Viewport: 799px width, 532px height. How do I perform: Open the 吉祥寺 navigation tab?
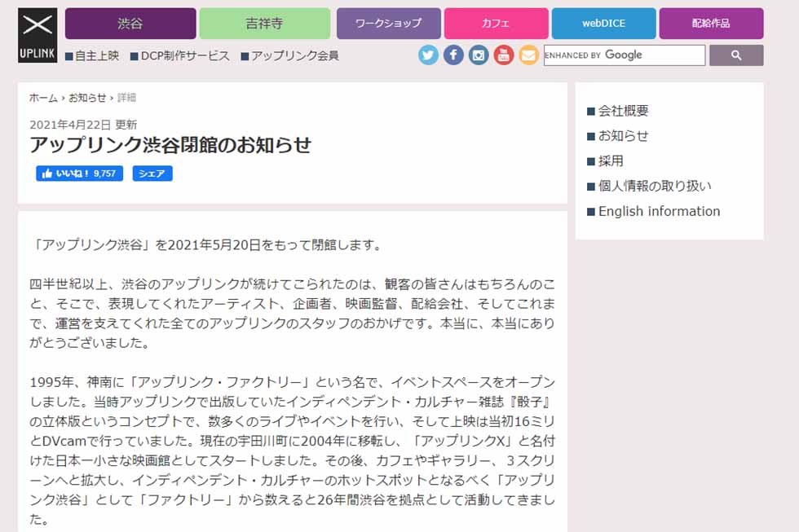(x=264, y=24)
